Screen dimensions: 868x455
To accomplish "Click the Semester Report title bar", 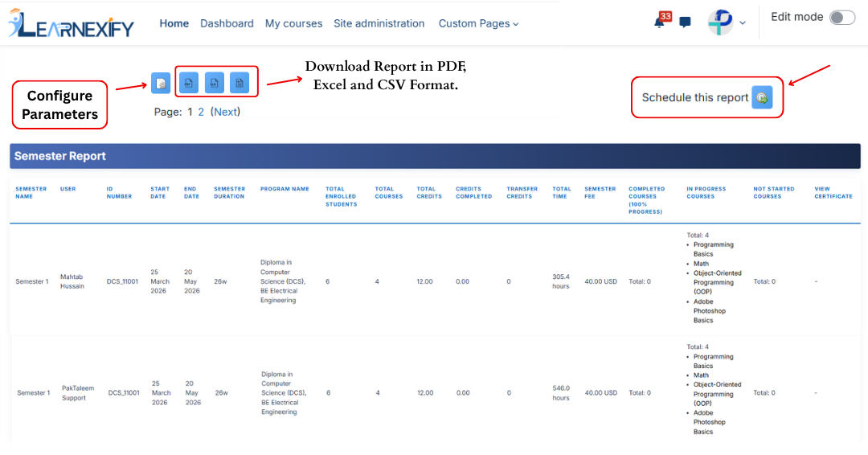I will tap(435, 156).
